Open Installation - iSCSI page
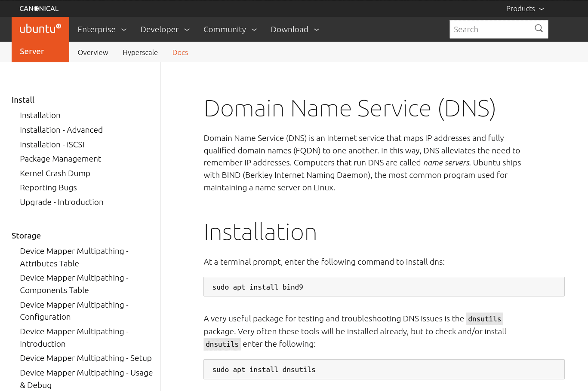 click(x=52, y=144)
